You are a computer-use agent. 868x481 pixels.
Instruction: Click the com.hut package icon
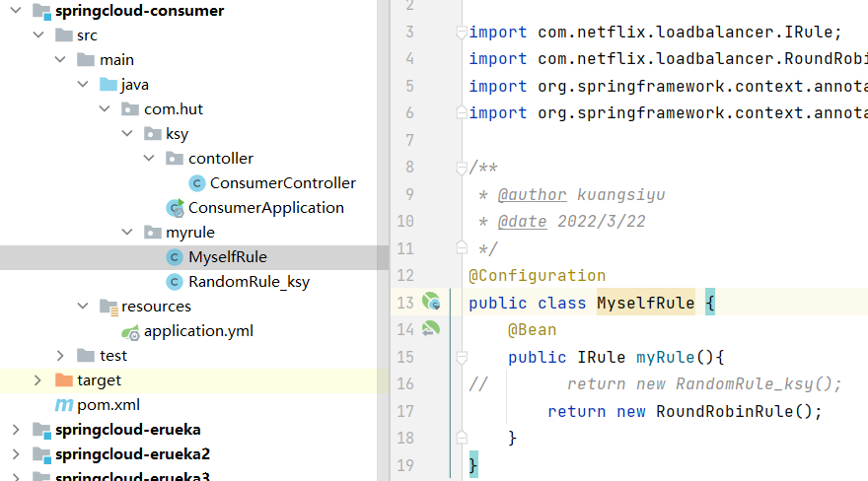point(130,109)
